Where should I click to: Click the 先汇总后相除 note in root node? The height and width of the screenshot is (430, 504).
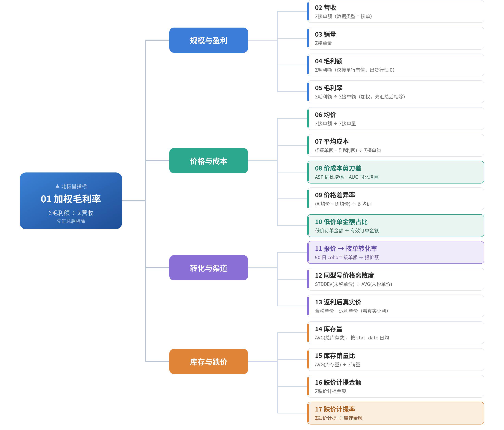71,221
